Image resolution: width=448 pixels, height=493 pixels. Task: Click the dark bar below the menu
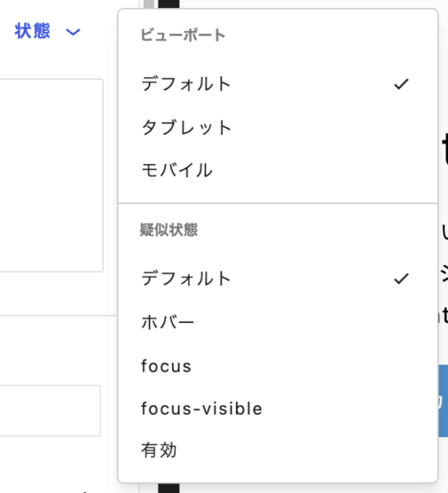coord(169,489)
